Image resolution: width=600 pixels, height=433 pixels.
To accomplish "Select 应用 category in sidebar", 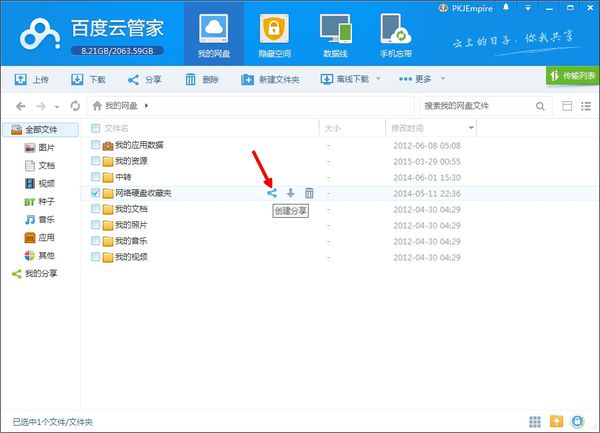I will [x=39, y=238].
